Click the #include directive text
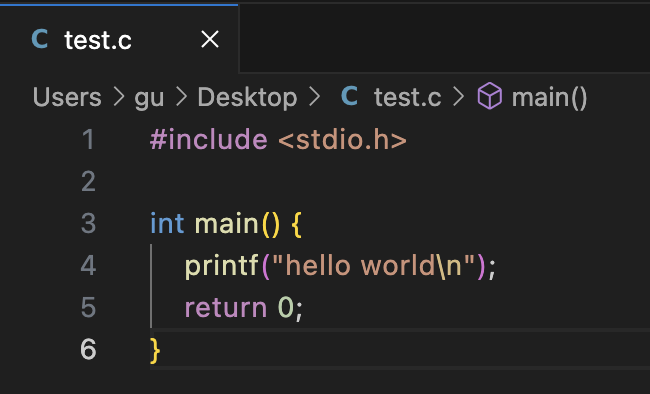650x394 pixels. click(209, 139)
